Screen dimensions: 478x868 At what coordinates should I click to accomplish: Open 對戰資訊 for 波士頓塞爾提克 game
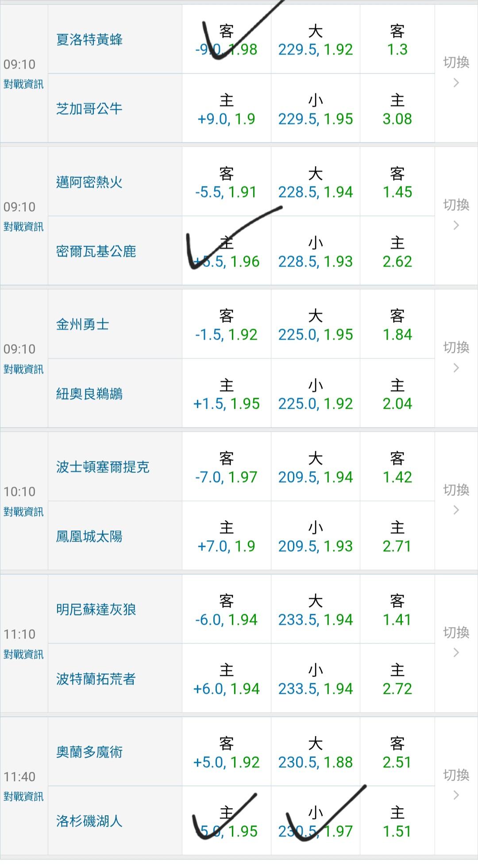click(23, 512)
